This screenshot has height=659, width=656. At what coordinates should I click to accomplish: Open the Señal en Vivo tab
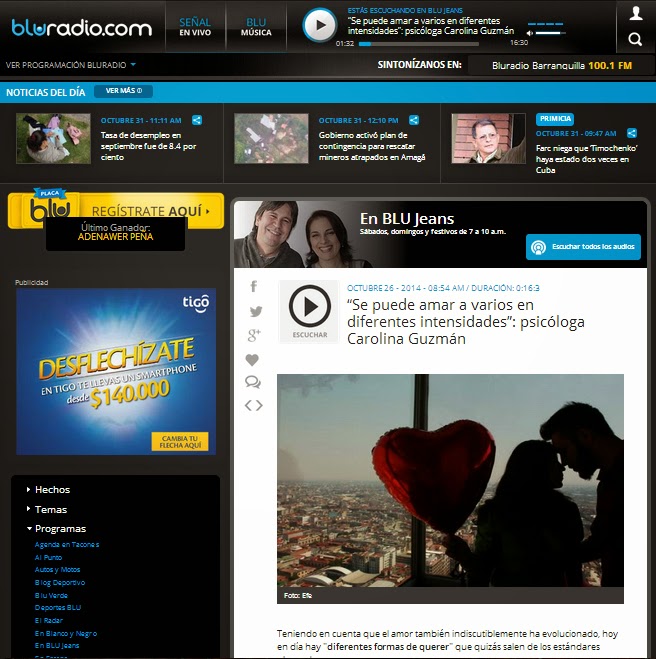(195, 26)
